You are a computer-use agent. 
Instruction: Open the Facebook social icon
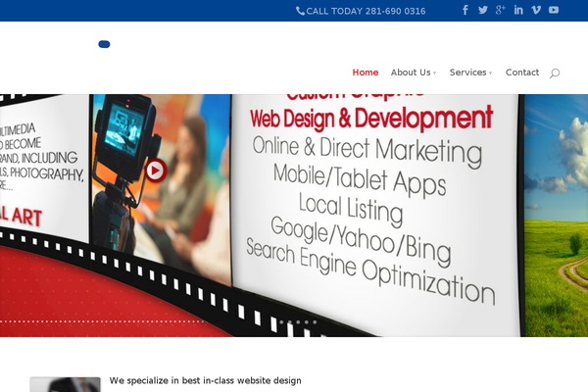(465, 10)
